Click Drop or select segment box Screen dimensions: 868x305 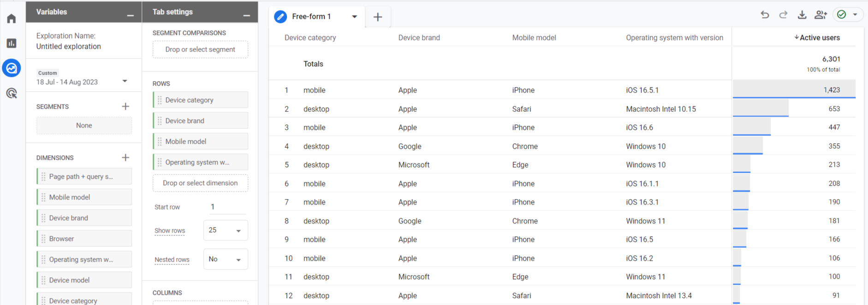click(200, 49)
